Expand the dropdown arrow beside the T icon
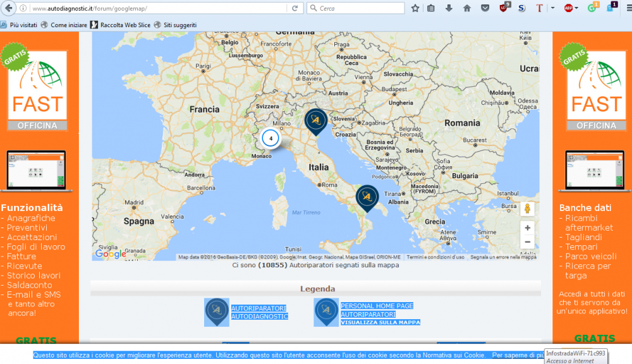The height and width of the screenshot is (364, 632). (x=552, y=8)
